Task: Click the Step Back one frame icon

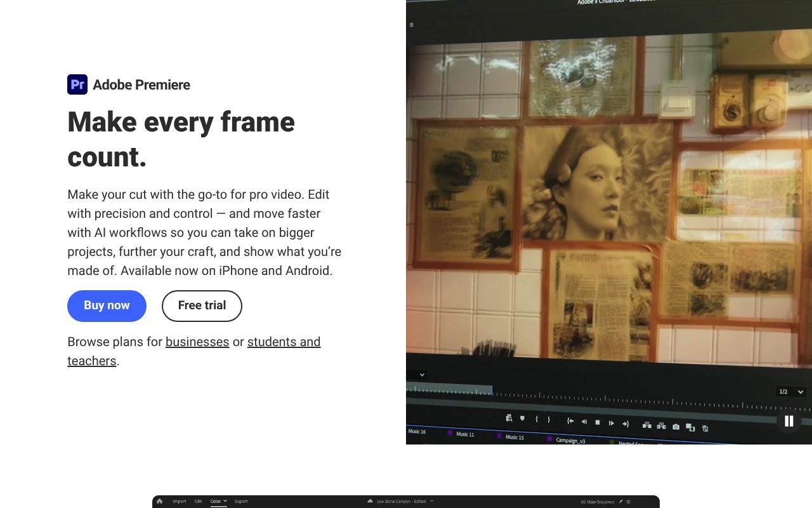Action: (x=584, y=422)
